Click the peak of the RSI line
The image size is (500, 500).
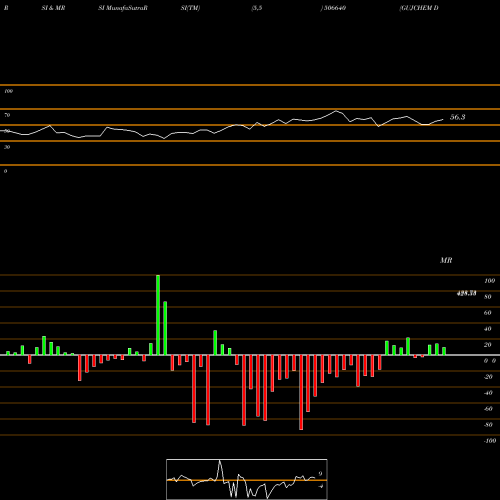(336, 111)
